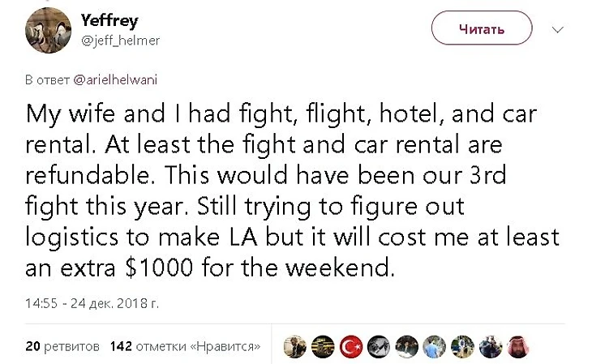Open the avatar of man in blue shirt
The width and height of the screenshot is (592, 364).
coord(435,346)
